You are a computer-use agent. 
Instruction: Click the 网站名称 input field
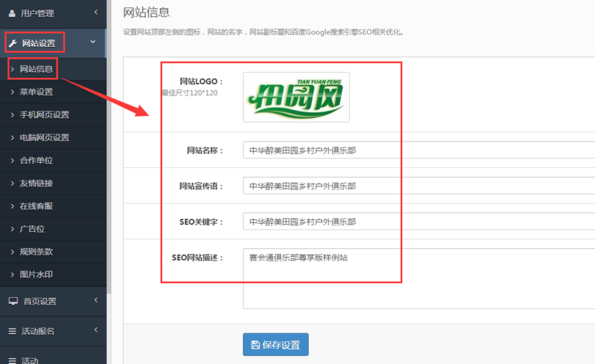pyautogui.click(x=418, y=150)
